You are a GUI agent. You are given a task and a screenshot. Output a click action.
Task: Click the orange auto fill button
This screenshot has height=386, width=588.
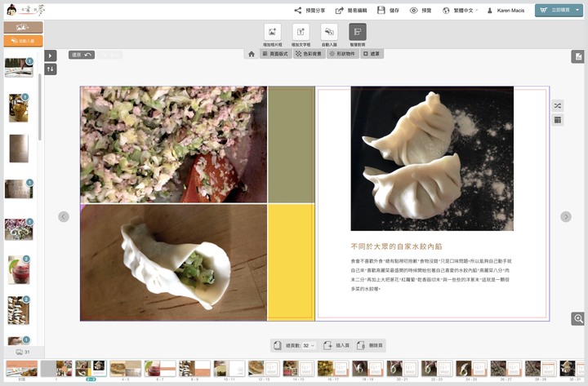[x=23, y=41]
